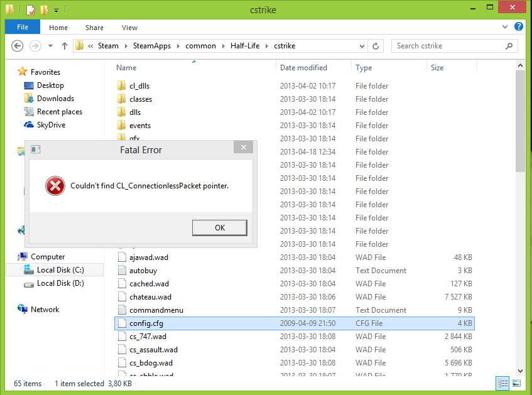Open Local Disk (C:) in navigation pane

click(60, 270)
